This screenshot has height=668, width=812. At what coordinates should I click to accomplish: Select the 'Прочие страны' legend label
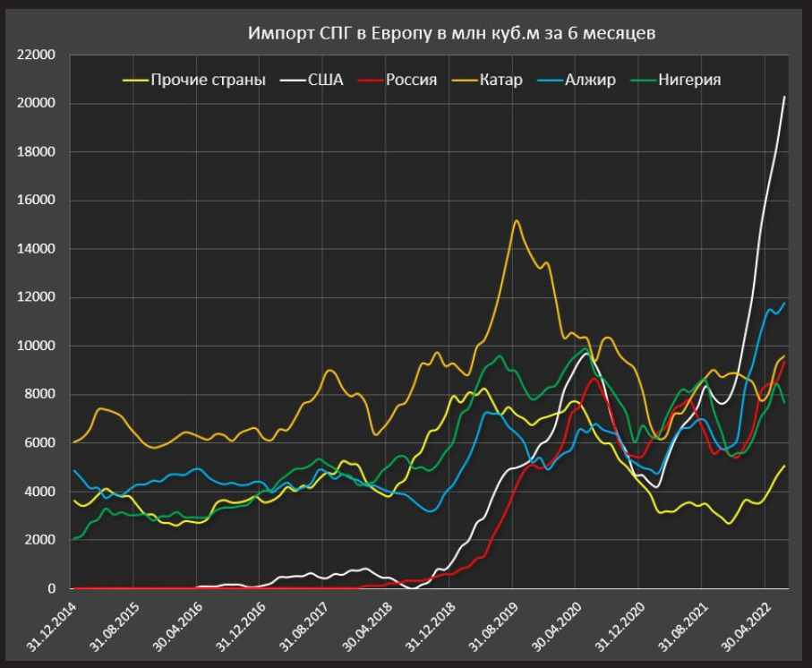[x=208, y=80]
